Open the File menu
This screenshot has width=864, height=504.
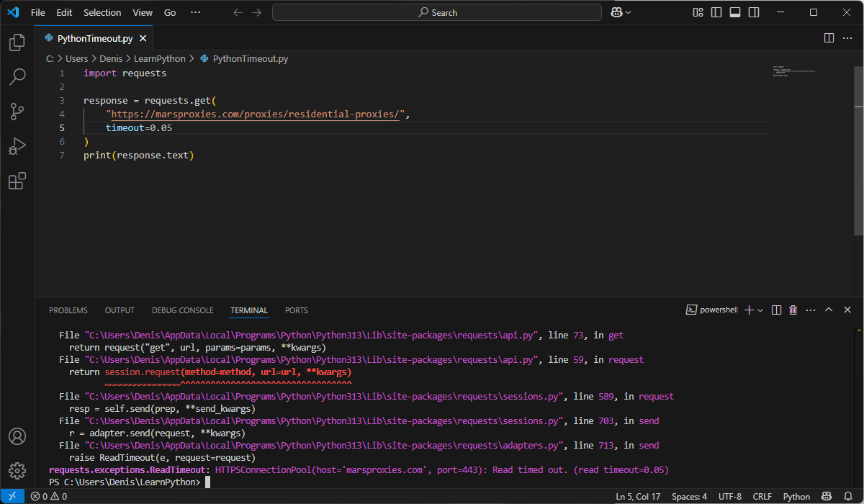tap(38, 12)
